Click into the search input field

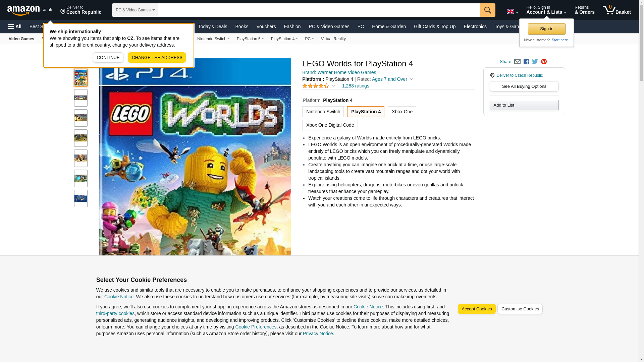click(x=319, y=10)
